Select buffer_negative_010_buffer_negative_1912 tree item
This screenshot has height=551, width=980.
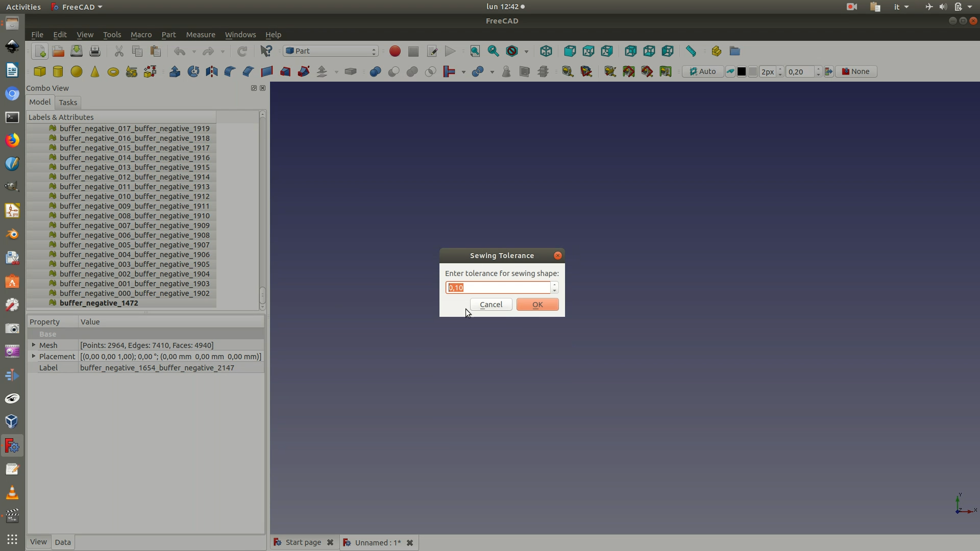(134, 196)
